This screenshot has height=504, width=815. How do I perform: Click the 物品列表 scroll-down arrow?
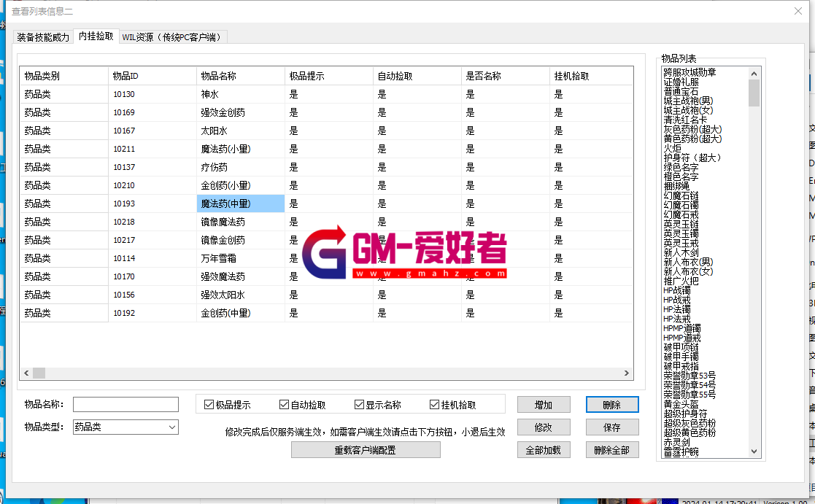(754, 452)
